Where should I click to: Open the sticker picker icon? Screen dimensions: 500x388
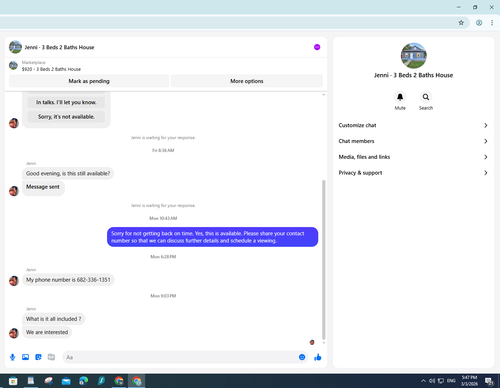click(x=38, y=357)
